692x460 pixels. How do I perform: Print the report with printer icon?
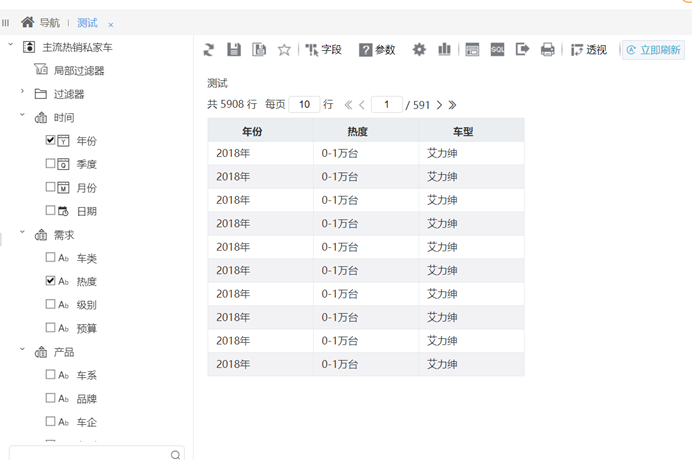[548, 49]
